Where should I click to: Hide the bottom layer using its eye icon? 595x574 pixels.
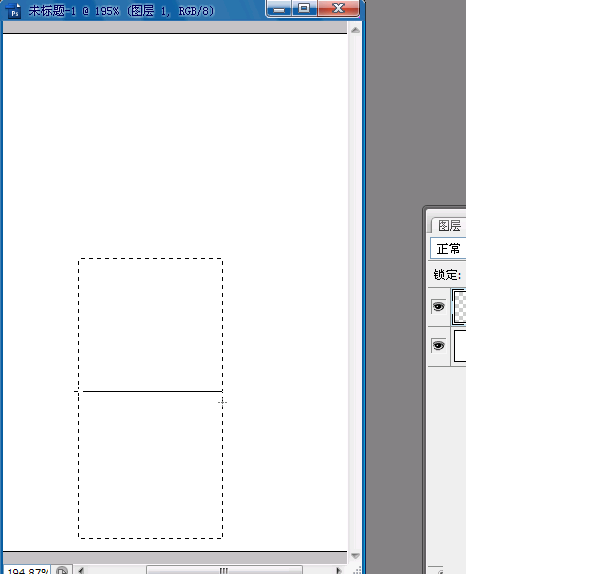(438, 346)
